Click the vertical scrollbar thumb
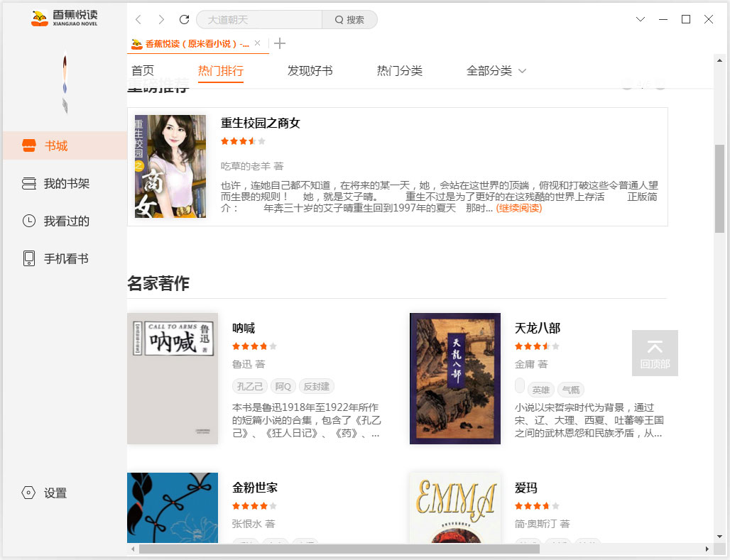The width and height of the screenshot is (730, 560). [x=720, y=189]
